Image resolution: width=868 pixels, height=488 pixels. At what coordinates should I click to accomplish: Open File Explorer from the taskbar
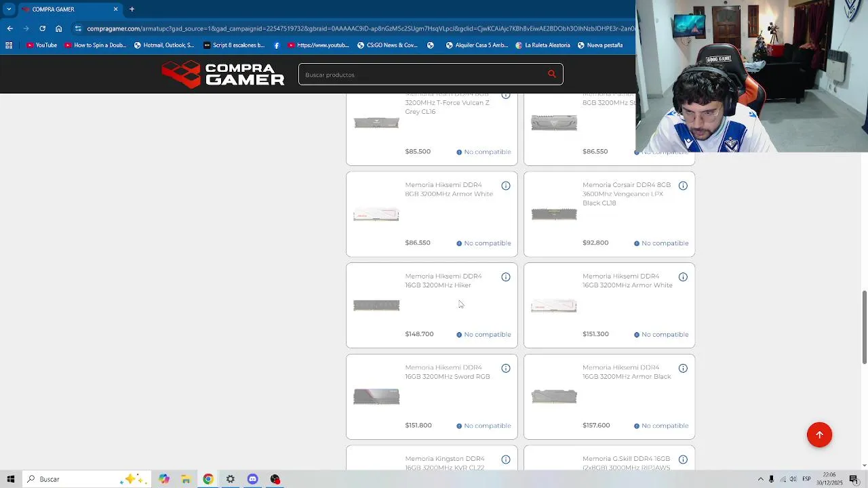186,479
